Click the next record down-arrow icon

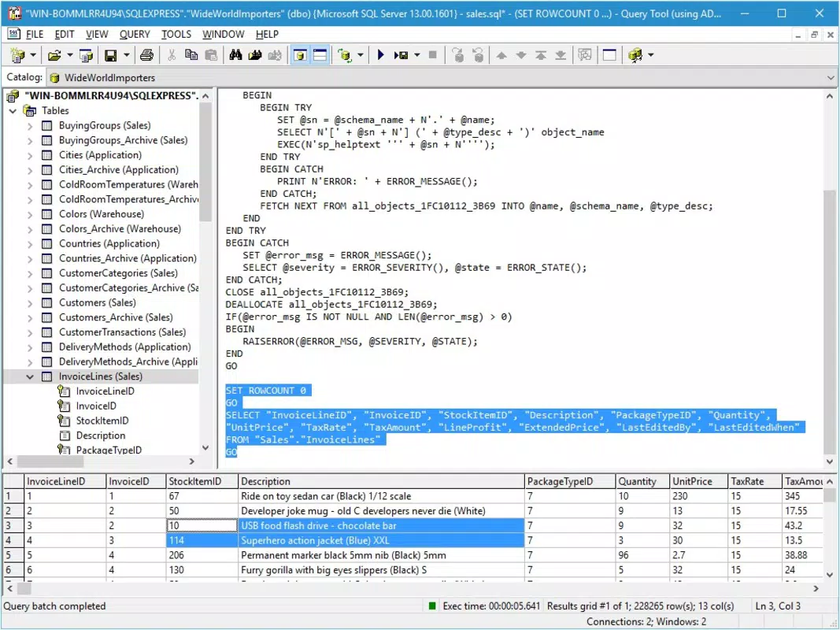[x=520, y=55]
